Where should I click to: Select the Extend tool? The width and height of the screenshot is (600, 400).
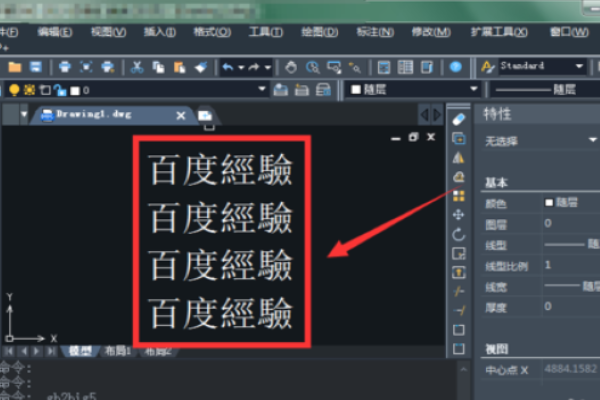click(x=458, y=310)
